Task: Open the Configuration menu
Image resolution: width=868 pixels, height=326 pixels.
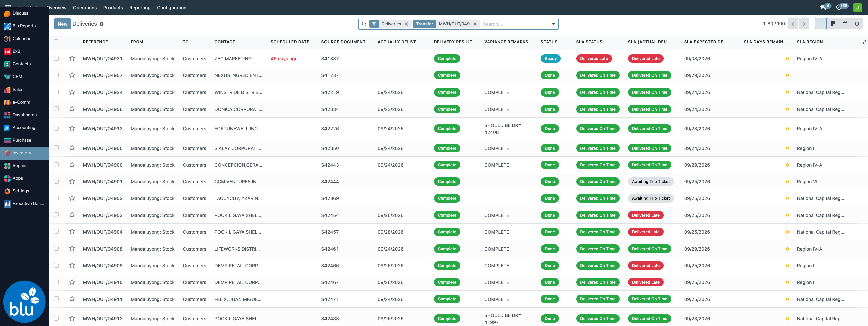Action: tap(172, 8)
